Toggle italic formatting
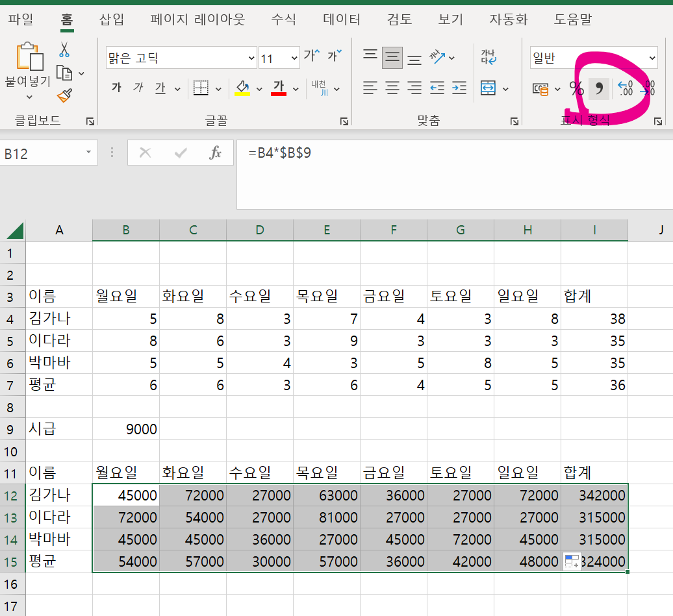Screen dimensions: 673x616 138,88
